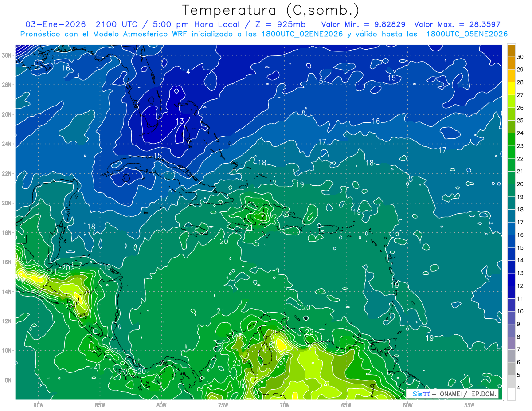Image resolution: width=532 pixels, height=411 pixels.
Task: Select the 55W longitude axis label
Action: pyautogui.click(x=469, y=405)
